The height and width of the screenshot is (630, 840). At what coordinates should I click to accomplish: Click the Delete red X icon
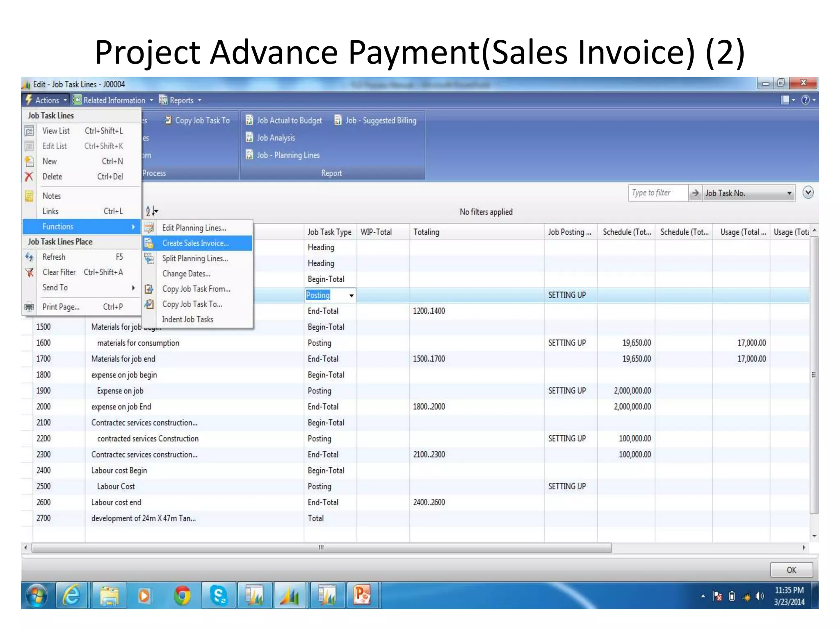(29, 177)
